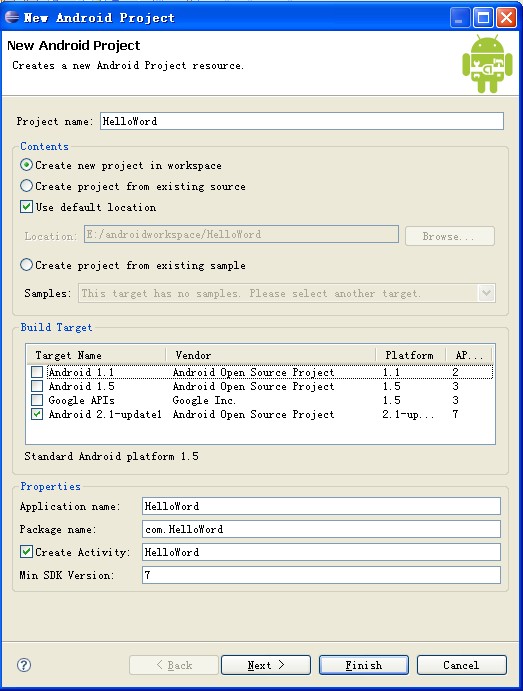Click into the Project name field
Image resolution: width=523 pixels, height=691 pixels.
point(302,121)
